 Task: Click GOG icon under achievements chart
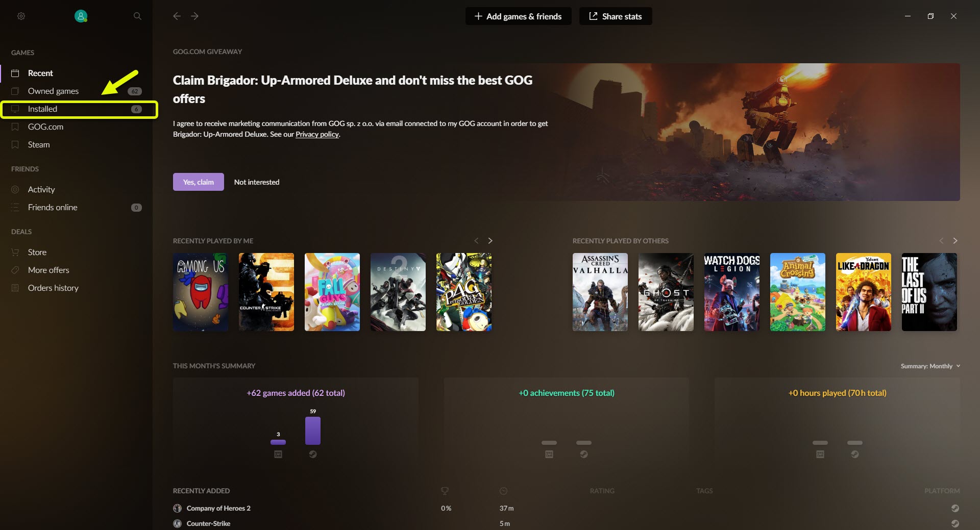pos(549,454)
